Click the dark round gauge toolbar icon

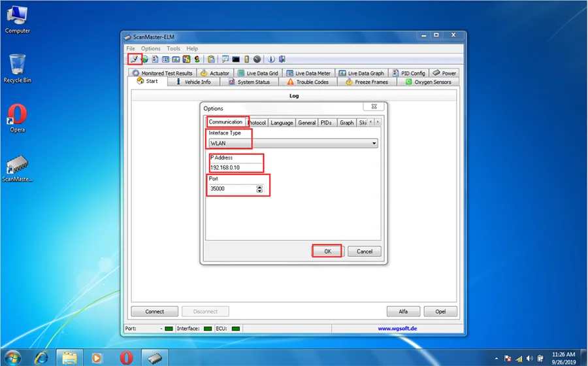click(257, 59)
